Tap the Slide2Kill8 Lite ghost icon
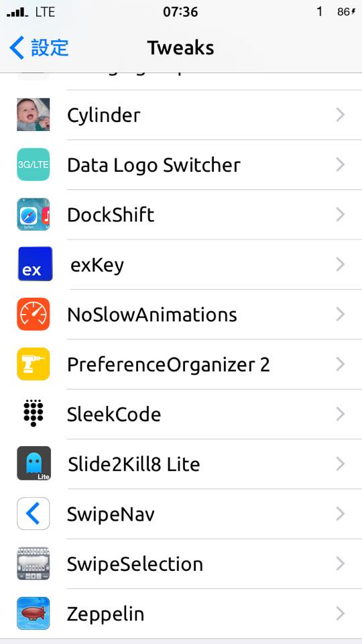 coord(34,464)
